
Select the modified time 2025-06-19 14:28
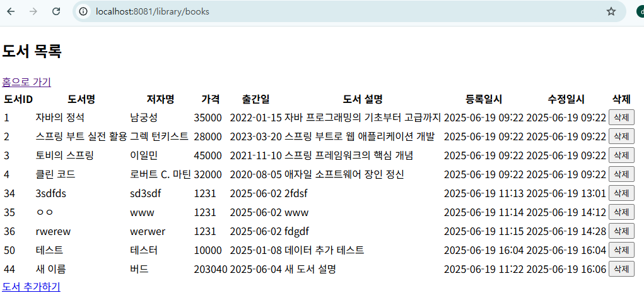[x=566, y=231]
